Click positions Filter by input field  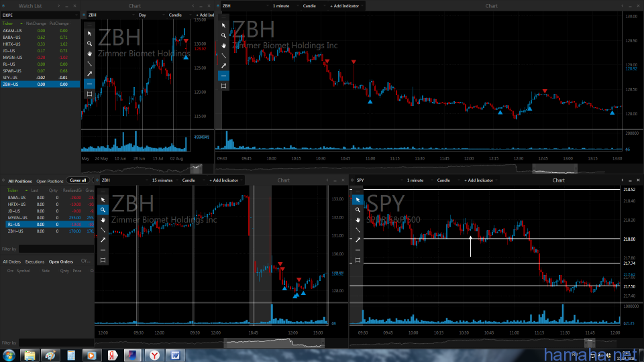(x=56, y=249)
